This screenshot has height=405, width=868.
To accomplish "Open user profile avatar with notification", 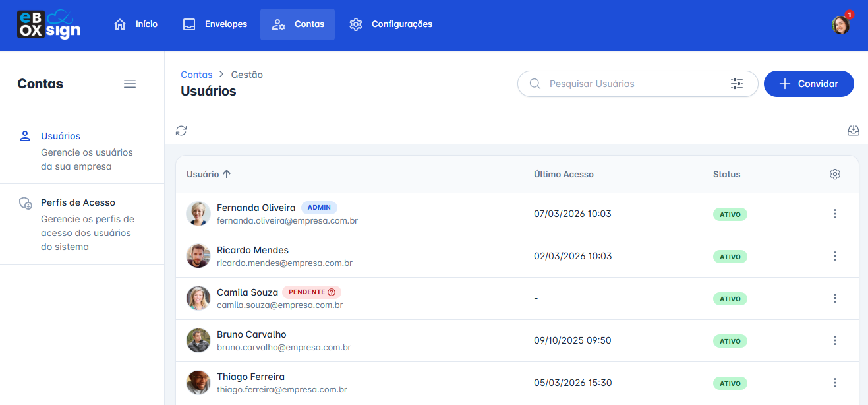I will pos(840,25).
